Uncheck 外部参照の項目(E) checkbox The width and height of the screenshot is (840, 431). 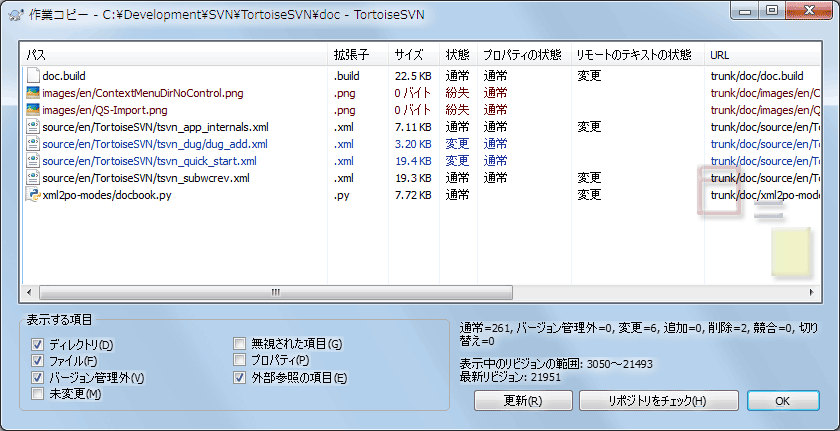pos(239,378)
